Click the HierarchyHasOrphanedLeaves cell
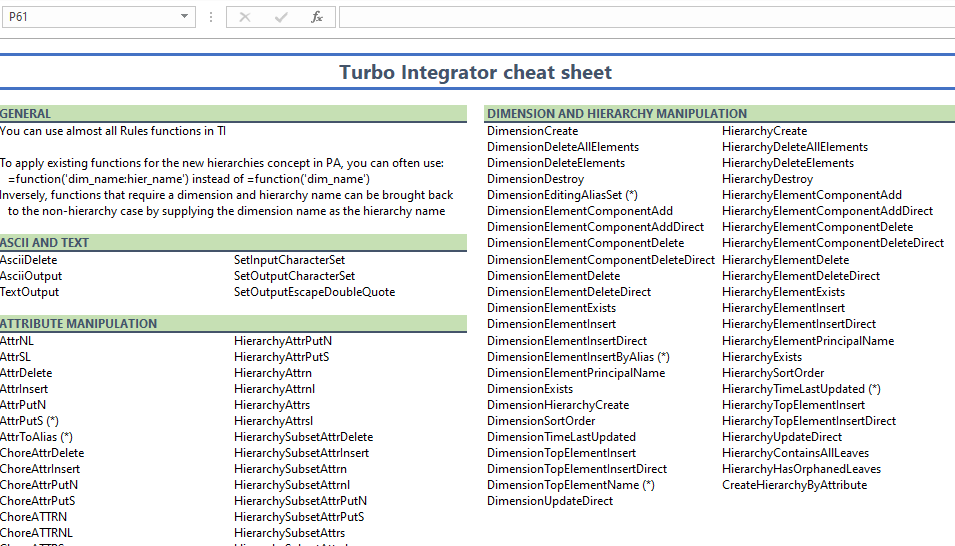Image resolution: width=955 pixels, height=546 pixels. tap(802, 469)
